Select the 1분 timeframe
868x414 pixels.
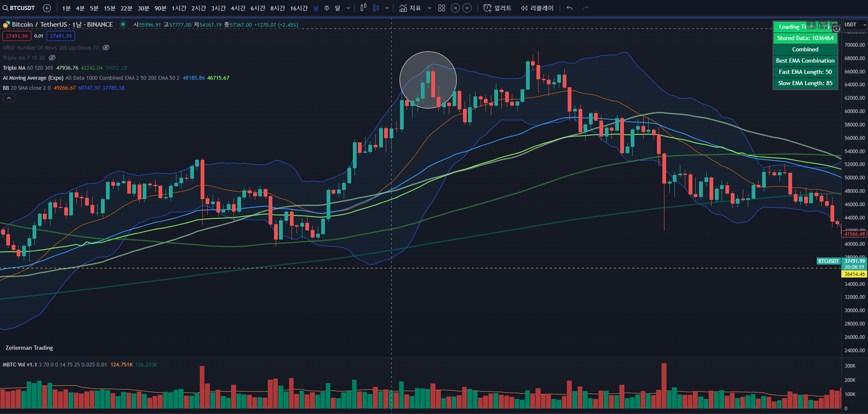coord(66,8)
